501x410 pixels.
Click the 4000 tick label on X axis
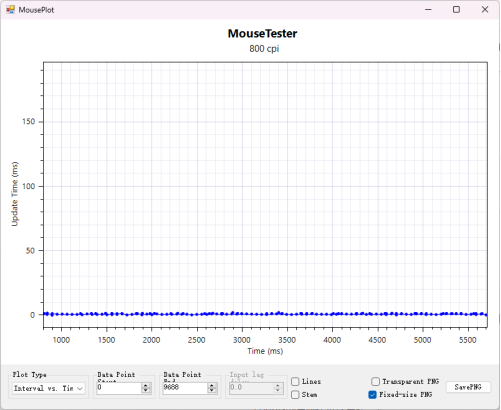coord(332,340)
